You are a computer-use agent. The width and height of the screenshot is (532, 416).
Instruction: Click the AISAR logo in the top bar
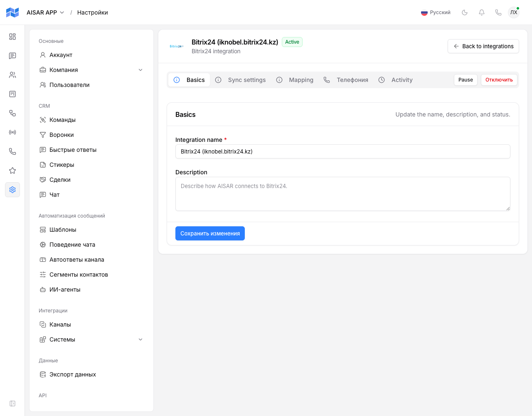(x=12, y=12)
